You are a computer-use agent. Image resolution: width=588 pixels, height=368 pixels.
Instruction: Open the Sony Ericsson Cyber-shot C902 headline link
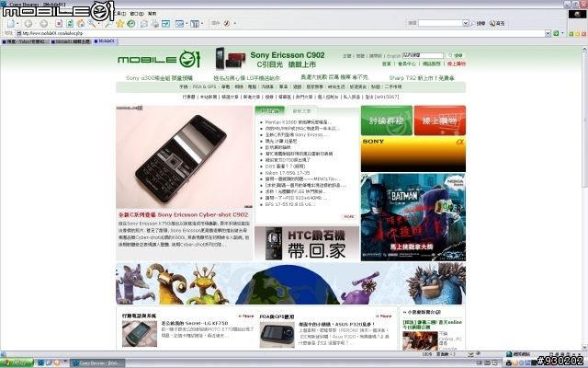(183, 214)
